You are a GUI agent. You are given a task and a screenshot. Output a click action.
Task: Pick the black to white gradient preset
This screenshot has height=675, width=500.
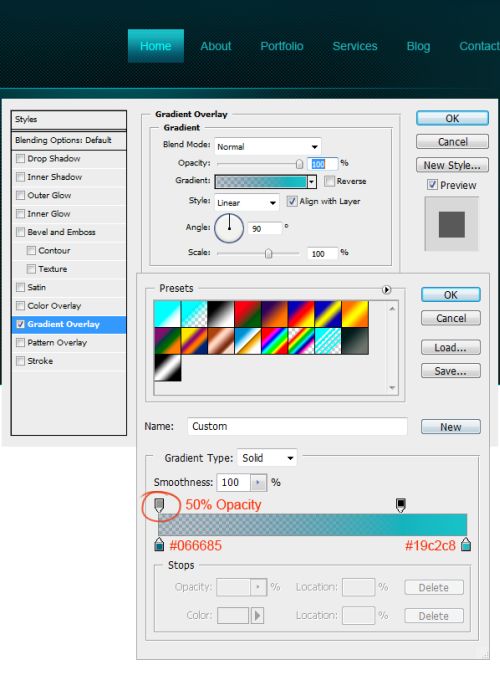pos(221,314)
